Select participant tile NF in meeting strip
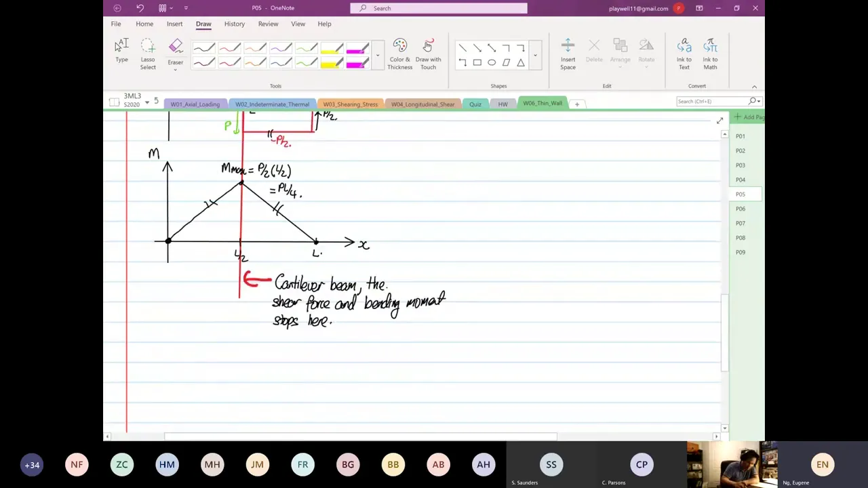Viewport: 868px width, 488px height. coord(77,465)
